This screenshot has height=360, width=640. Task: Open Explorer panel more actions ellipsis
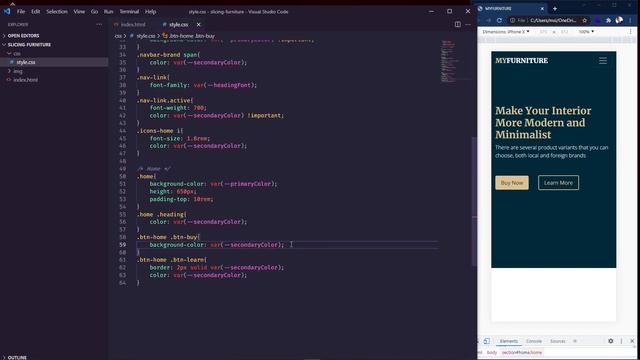[99, 24]
